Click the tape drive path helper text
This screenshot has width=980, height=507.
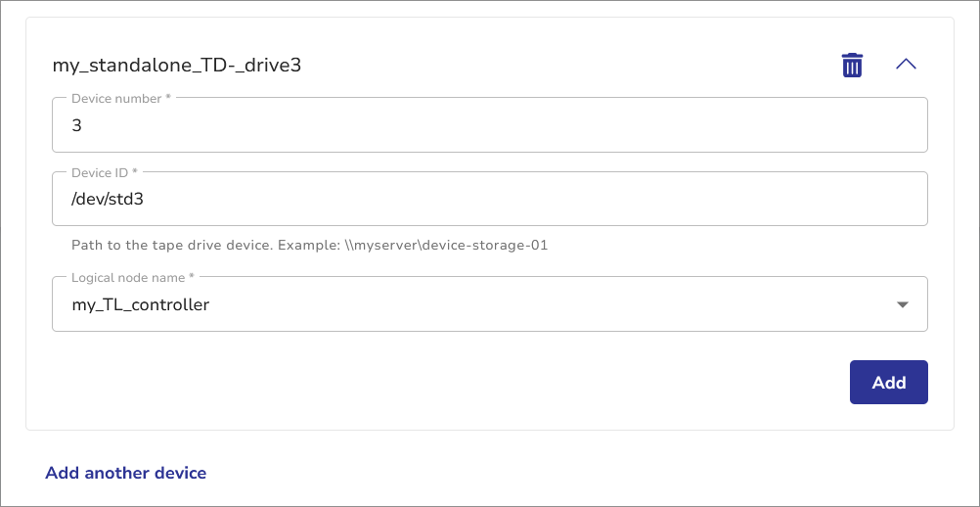pos(171,245)
